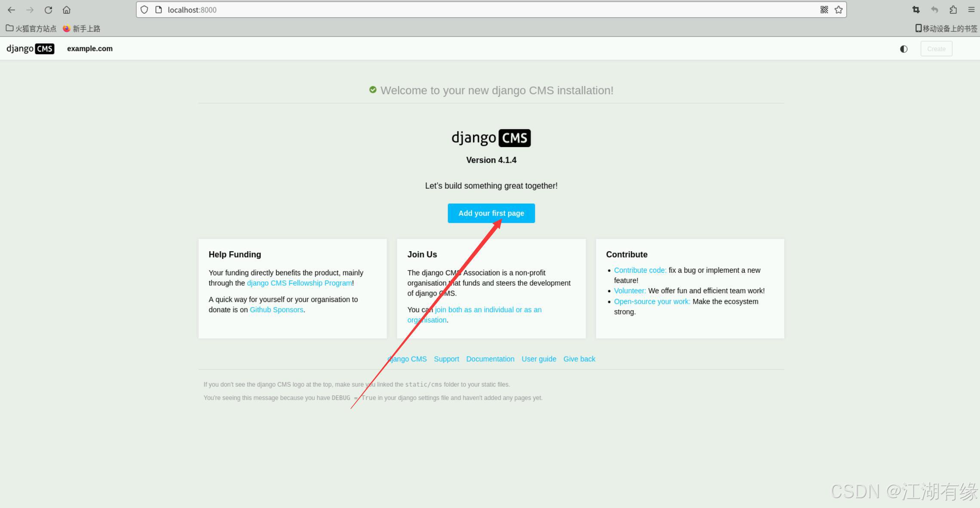The height and width of the screenshot is (508, 980).
Task: Go to browser home icon
Action: [x=66, y=10]
